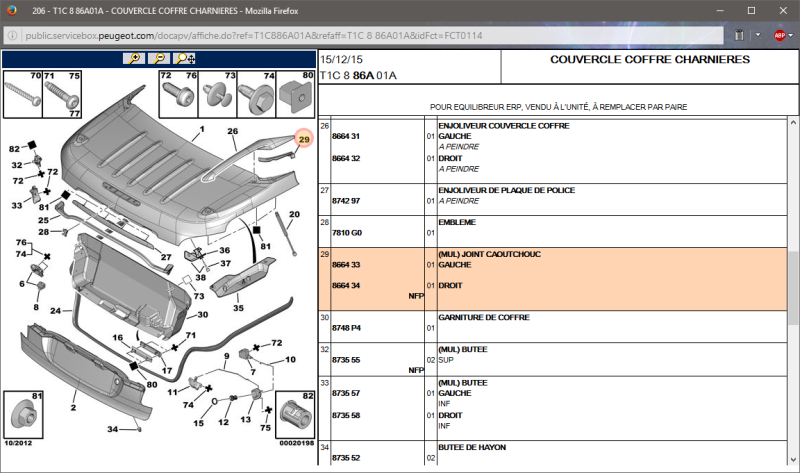Click part number 8735 55
This screenshot has height=473, width=800.
click(346, 360)
